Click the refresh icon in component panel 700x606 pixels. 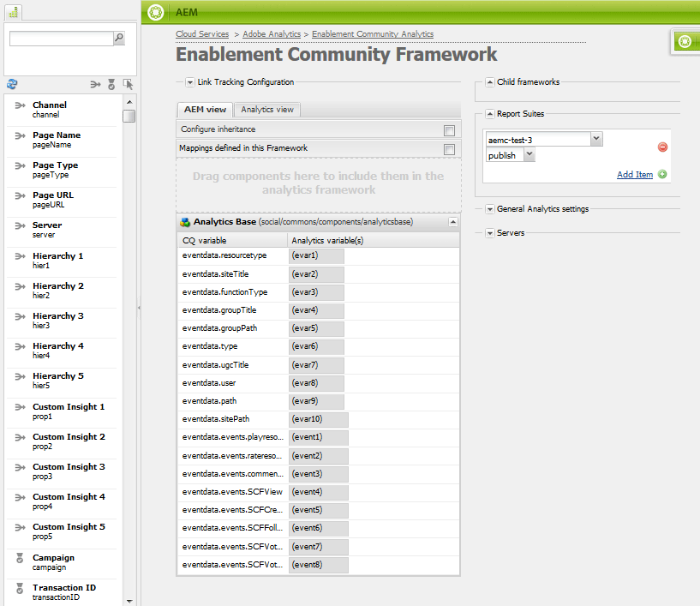pos(12,84)
